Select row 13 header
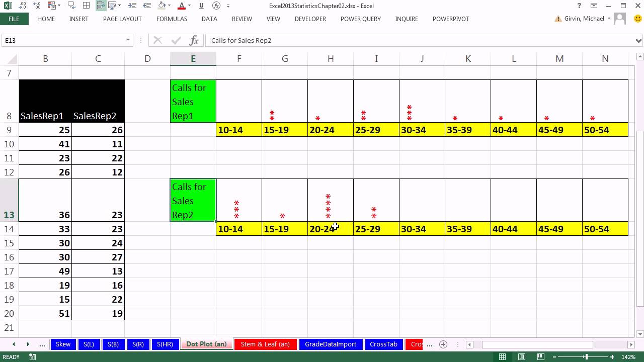The height and width of the screenshot is (362, 644). click(x=9, y=200)
